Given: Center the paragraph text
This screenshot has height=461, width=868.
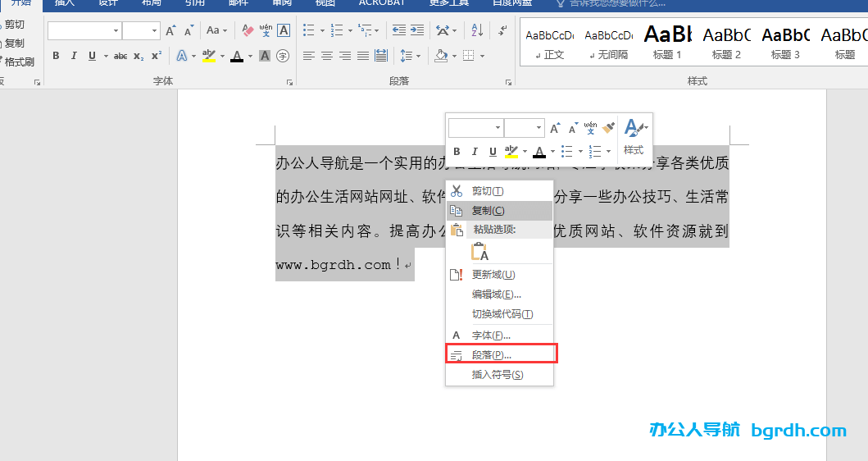Looking at the screenshot, I should [x=327, y=56].
